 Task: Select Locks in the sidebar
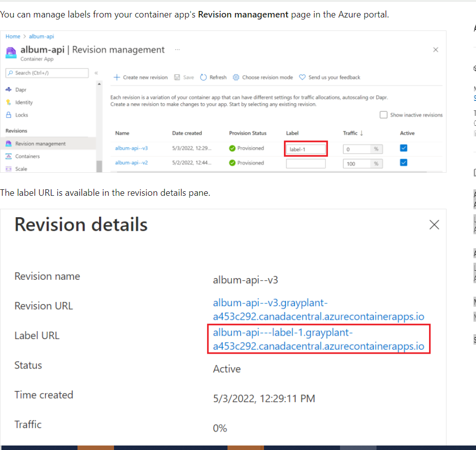23,114
